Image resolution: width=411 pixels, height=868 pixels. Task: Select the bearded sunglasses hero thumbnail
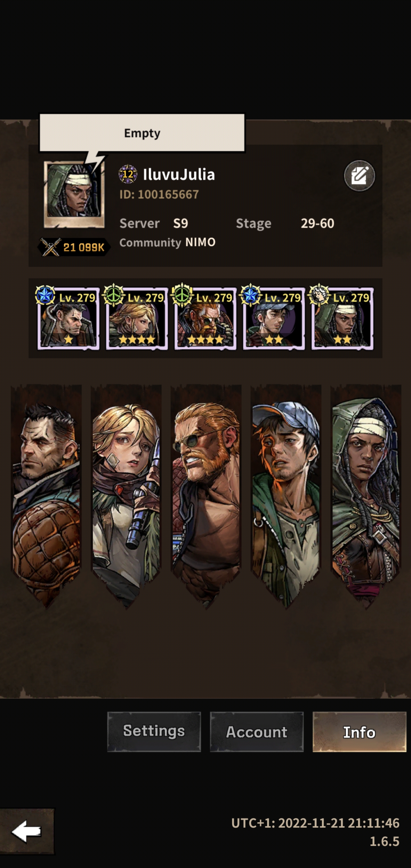click(205, 318)
